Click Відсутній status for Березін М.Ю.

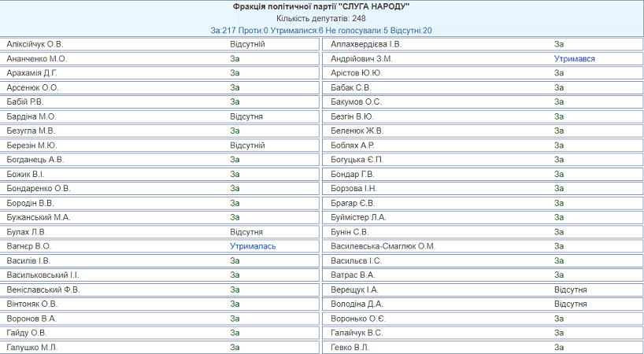point(247,146)
